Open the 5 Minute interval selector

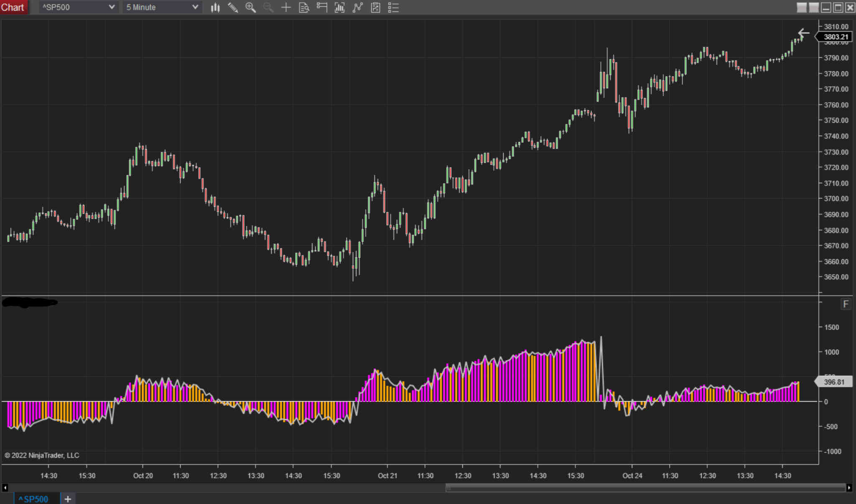159,7
